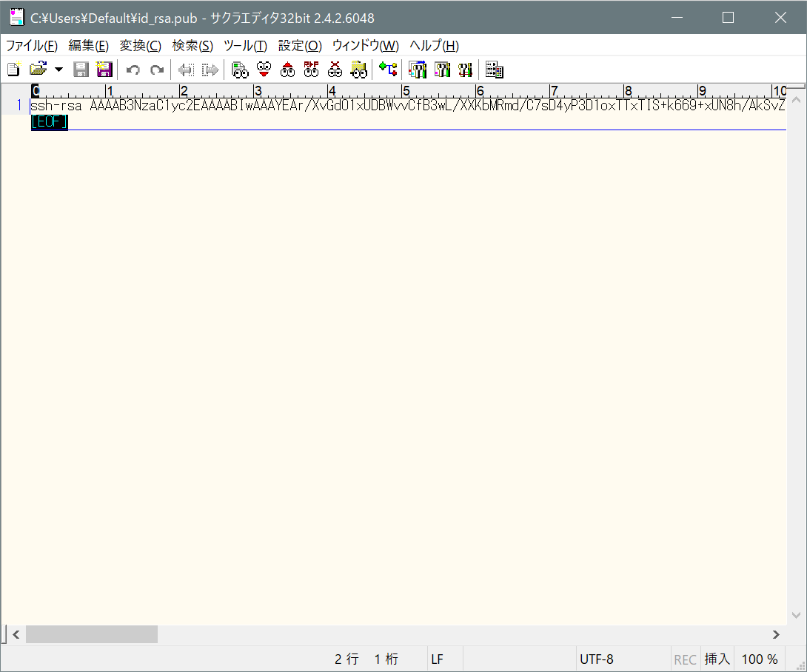The height and width of the screenshot is (672, 807).
Task: Open the Grep folder search icon
Action: (x=359, y=70)
